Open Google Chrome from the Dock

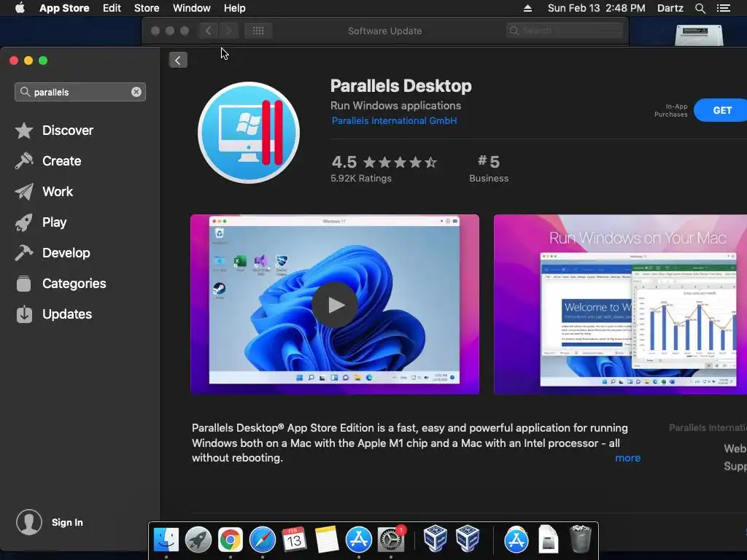tap(230, 540)
